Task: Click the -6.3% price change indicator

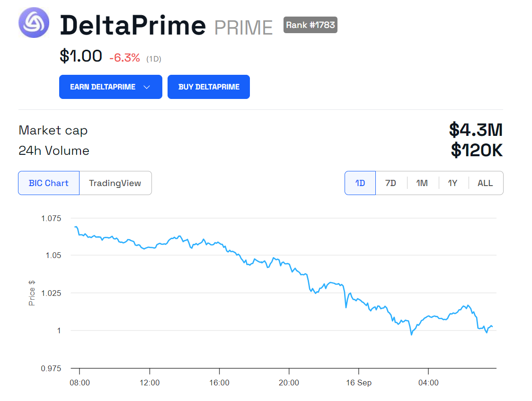Action: (x=124, y=58)
